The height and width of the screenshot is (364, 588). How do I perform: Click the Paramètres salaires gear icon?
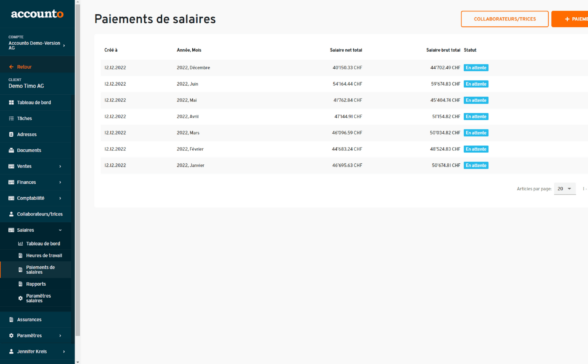pos(21,298)
